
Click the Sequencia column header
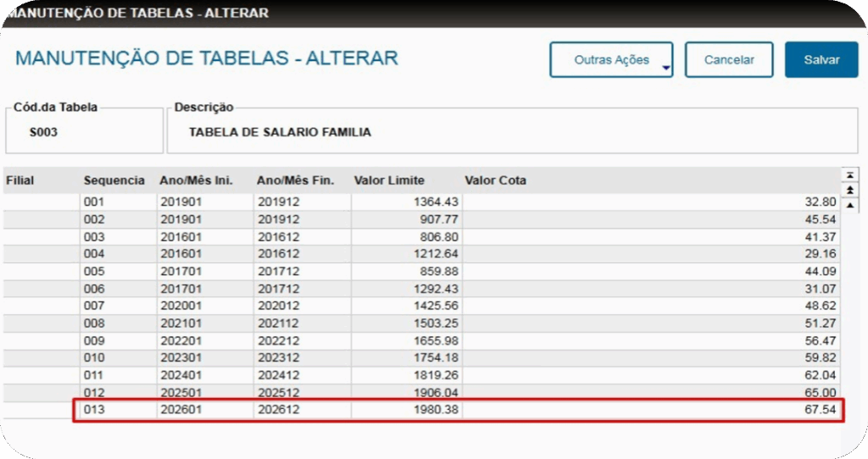coord(114,180)
